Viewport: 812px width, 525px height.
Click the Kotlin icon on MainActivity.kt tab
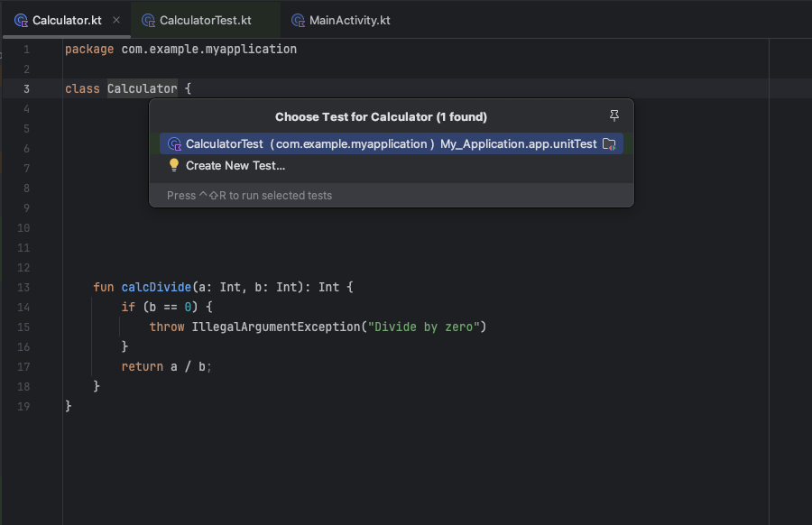298,21
